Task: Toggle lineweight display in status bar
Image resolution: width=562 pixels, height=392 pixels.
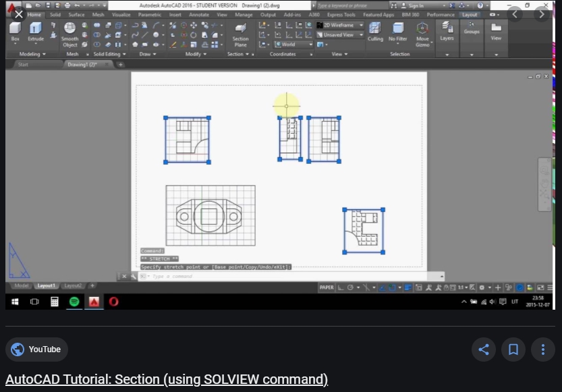Action: [x=408, y=287]
